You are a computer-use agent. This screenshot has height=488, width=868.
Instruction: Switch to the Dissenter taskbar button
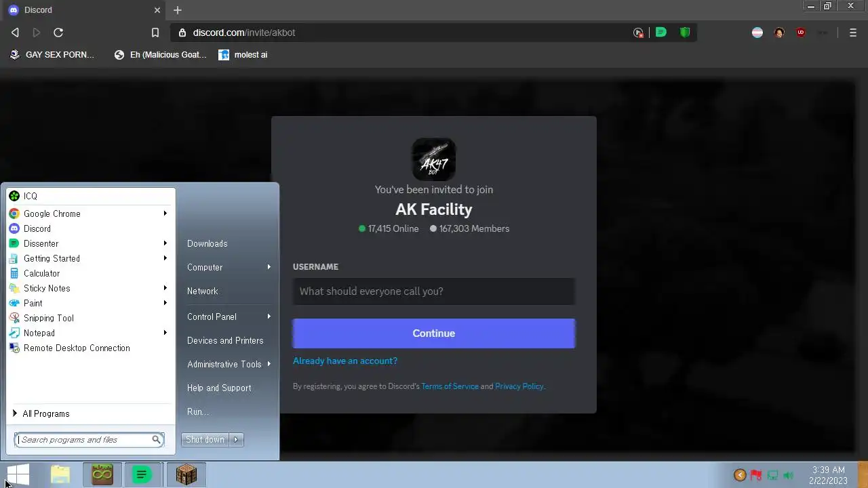[x=142, y=474]
